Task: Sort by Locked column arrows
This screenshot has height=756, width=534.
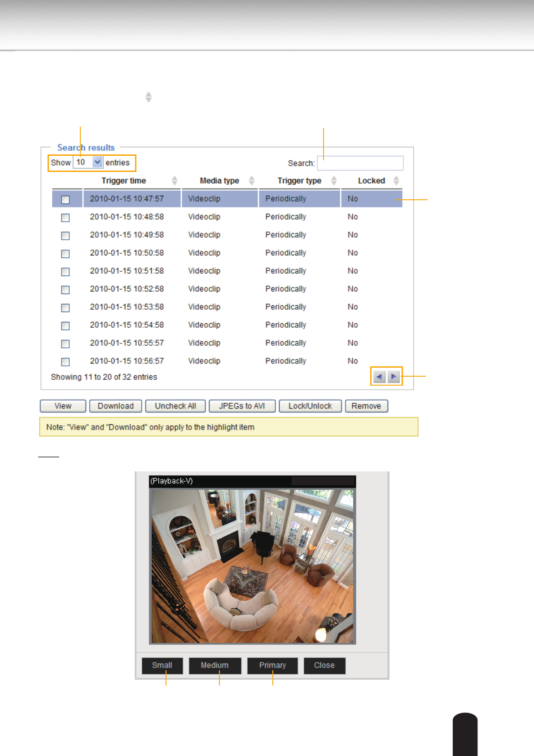Action: 396,180
